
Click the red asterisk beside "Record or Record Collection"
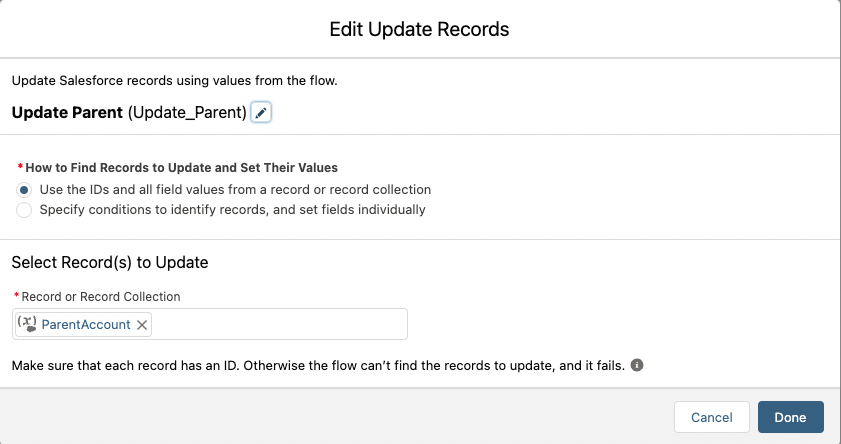point(16,296)
